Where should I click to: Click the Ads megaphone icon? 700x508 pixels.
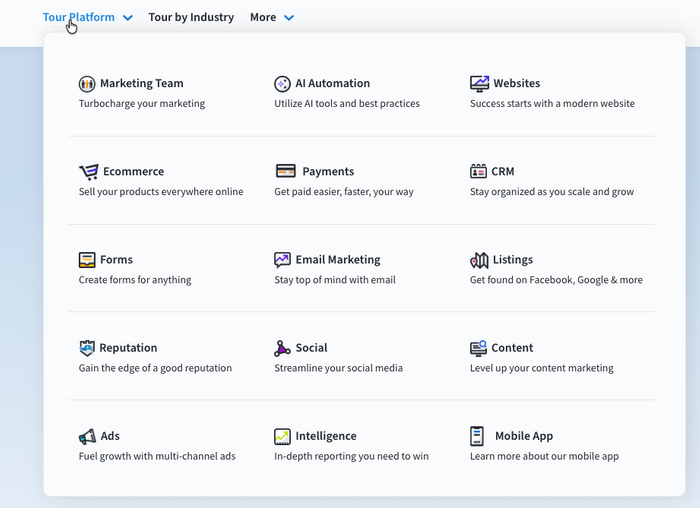[x=88, y=437]
